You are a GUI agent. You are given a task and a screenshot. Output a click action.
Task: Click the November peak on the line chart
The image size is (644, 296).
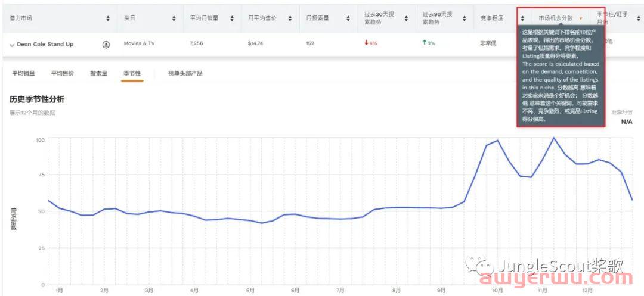(554, 138)
